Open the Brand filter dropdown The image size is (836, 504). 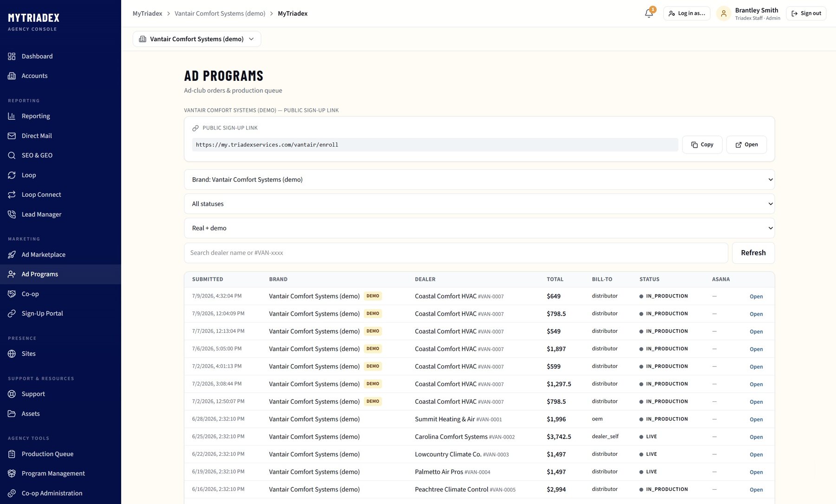(479, 180)
